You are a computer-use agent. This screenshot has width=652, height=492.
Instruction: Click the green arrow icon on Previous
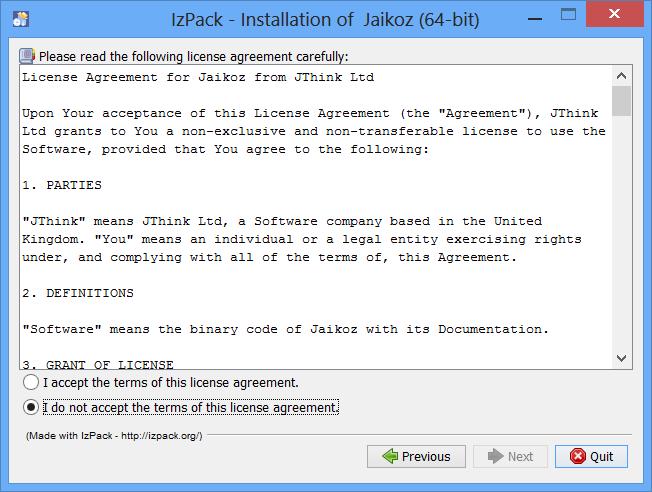click(390, 456)
